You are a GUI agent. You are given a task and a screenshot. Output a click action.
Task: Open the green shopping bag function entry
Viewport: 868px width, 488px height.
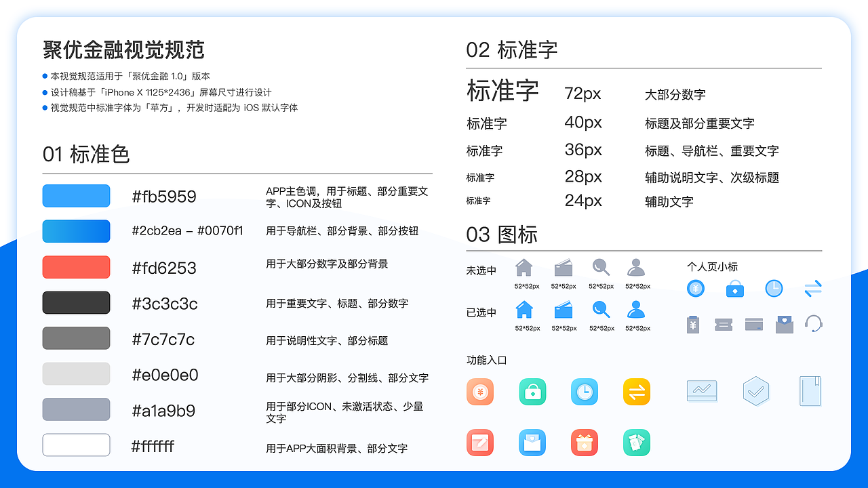point(532,392)
